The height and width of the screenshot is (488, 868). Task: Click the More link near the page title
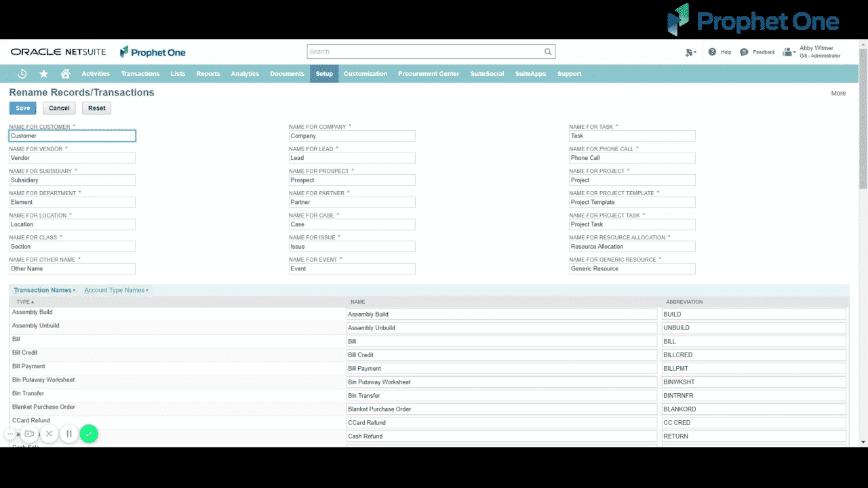coord(839,93)
